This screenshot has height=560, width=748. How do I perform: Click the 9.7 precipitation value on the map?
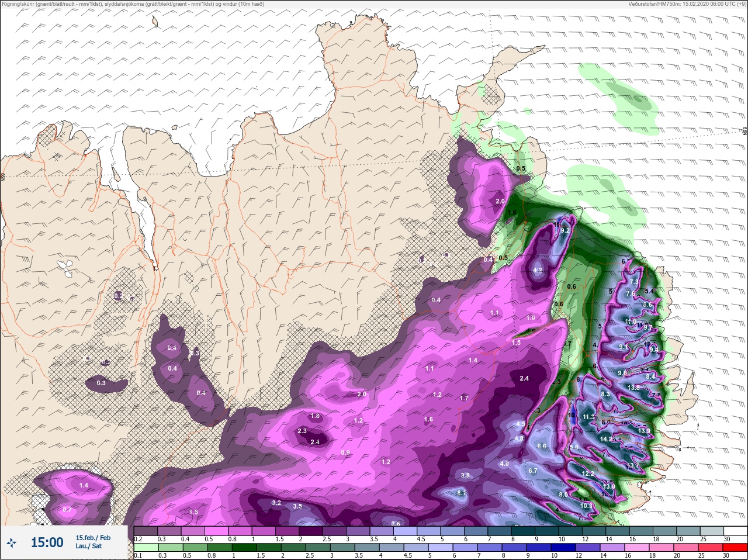[x=647, y=327]
